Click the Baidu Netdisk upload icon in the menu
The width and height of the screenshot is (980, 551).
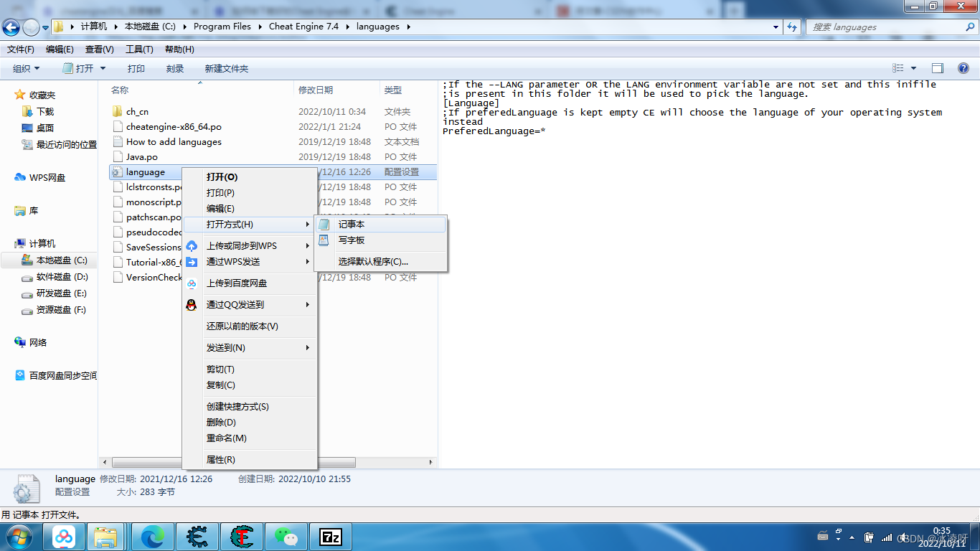coord(192,283)
